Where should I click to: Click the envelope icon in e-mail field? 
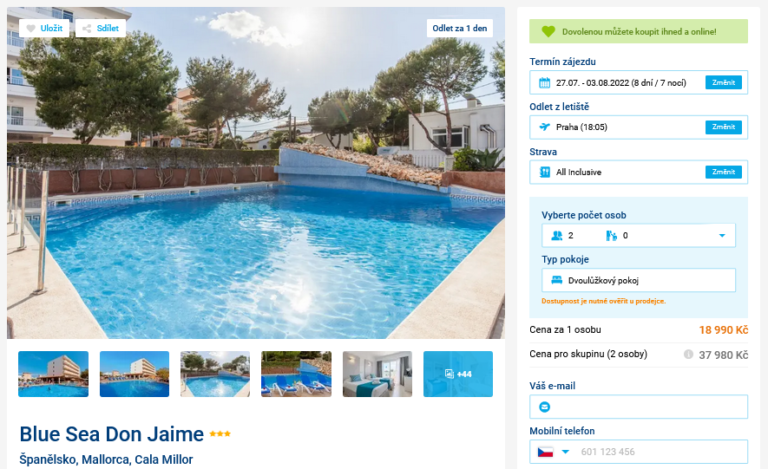click(x=545, y=407)
